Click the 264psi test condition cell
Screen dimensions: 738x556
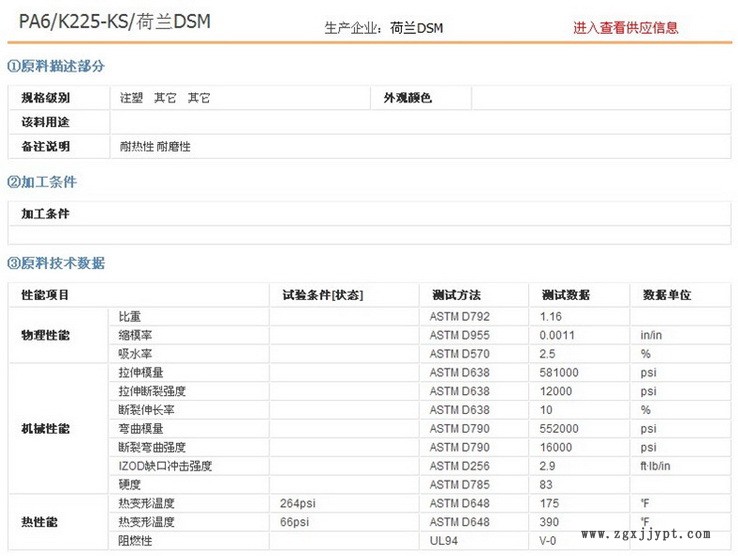344,503
